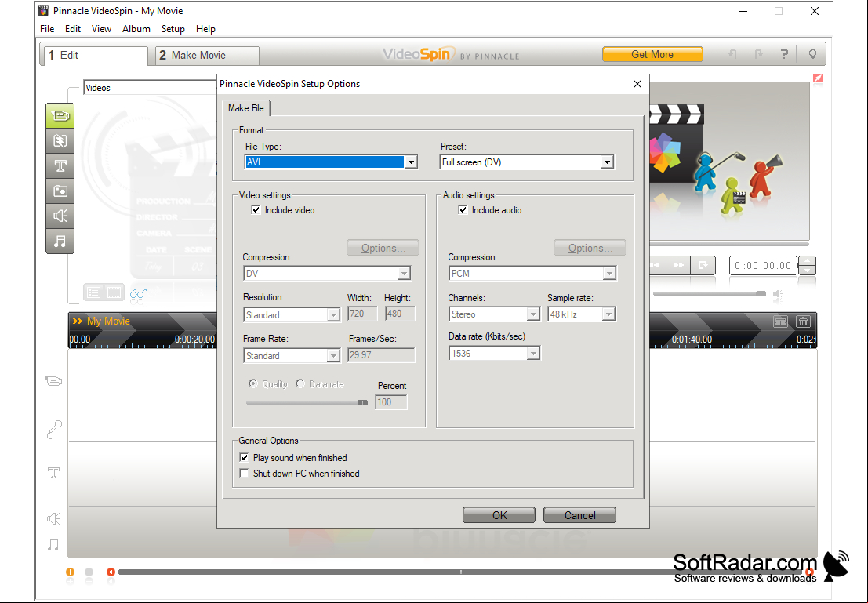The height and width of the screenshot is (603, 868).
Task: Click the video quality percent slider
Action: pyautogui.click(x=307, y=402)
